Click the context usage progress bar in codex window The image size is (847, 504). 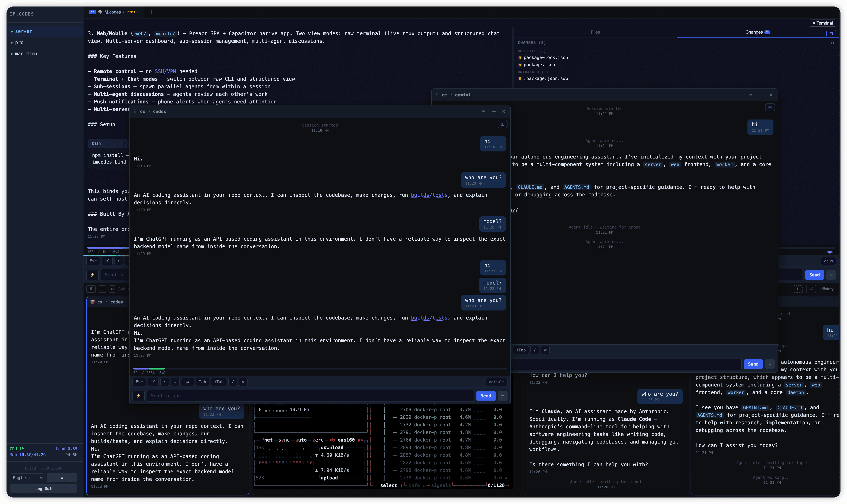(x=319, y=368)
